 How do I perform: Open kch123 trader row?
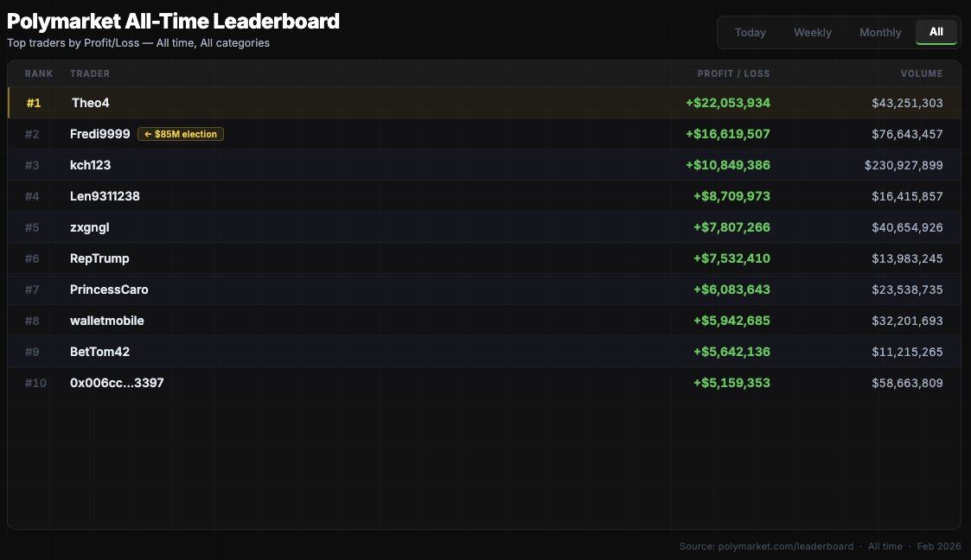(90, 165)
